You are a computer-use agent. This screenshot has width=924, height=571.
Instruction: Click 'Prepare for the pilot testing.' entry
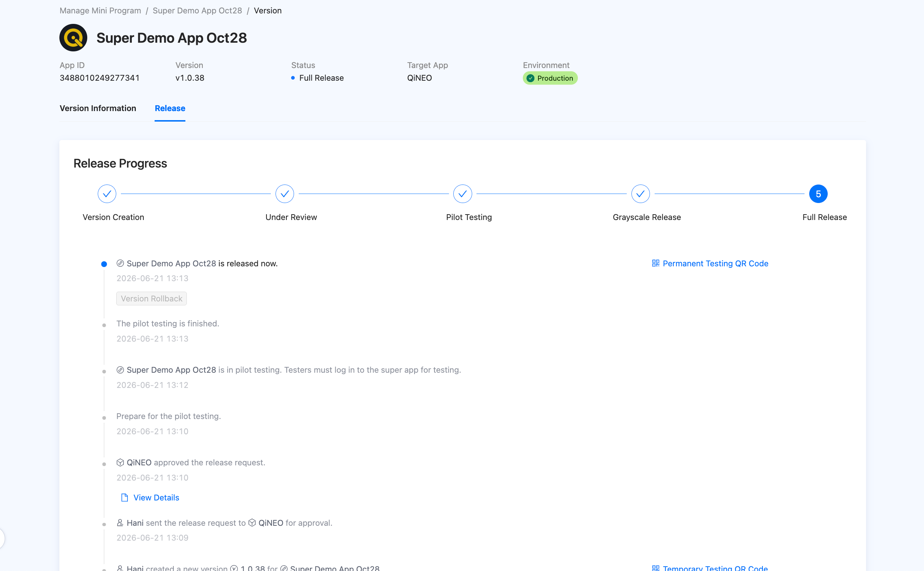[168, 416]
